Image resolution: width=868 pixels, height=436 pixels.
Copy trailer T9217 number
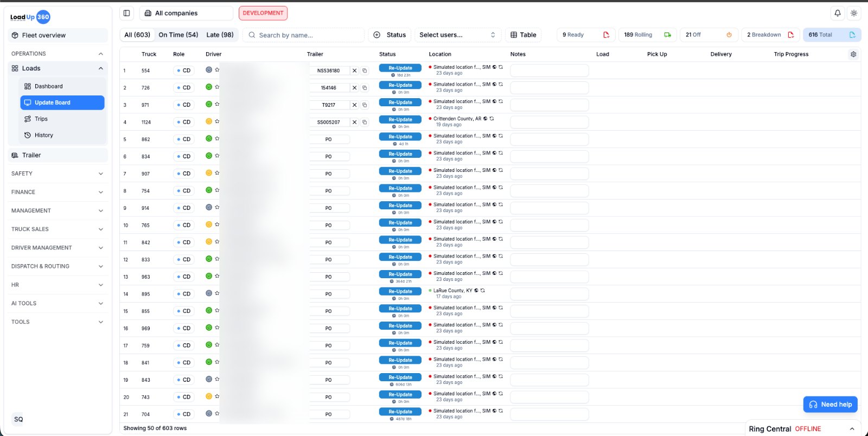coord(365,105)
